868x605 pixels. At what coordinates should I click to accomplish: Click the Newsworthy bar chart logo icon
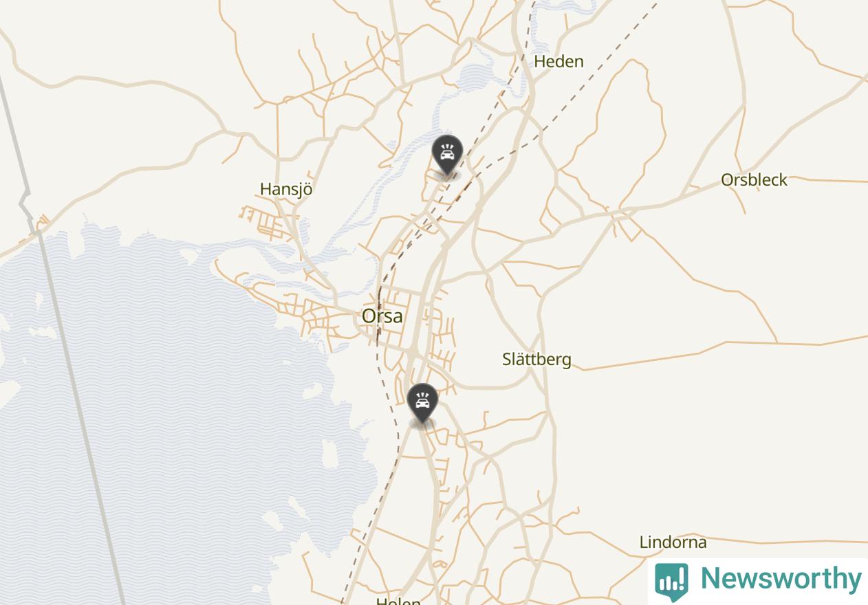coord(671,581)
